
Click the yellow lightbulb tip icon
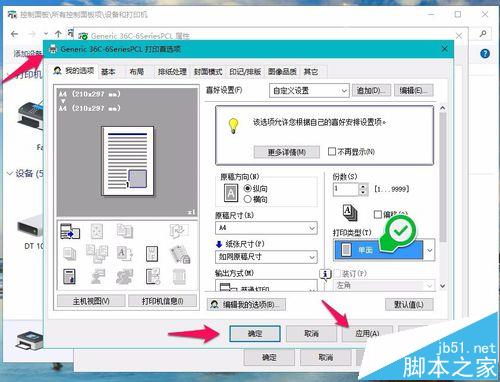(233, 126)
